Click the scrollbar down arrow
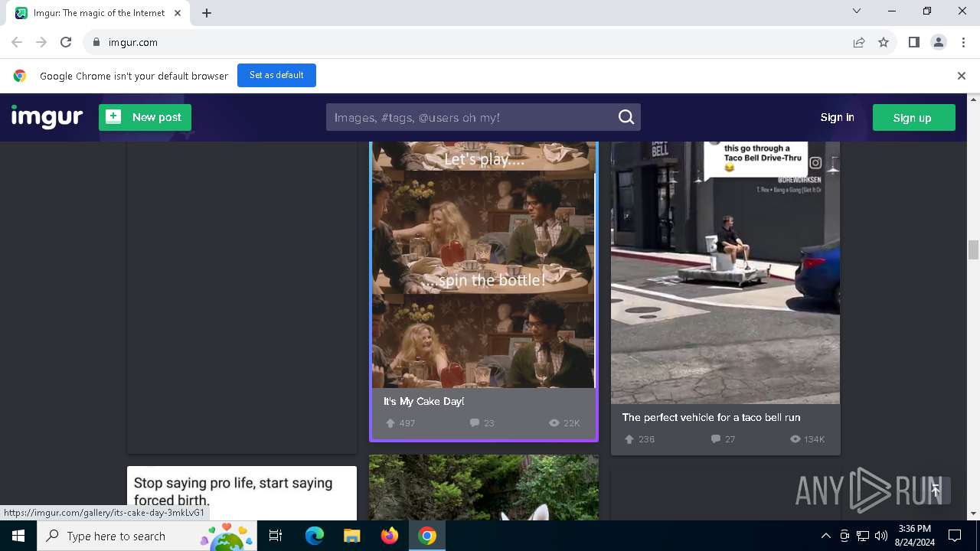Viewport: 980px width, 551px height. pyautogui.click(x=973, y=514)
